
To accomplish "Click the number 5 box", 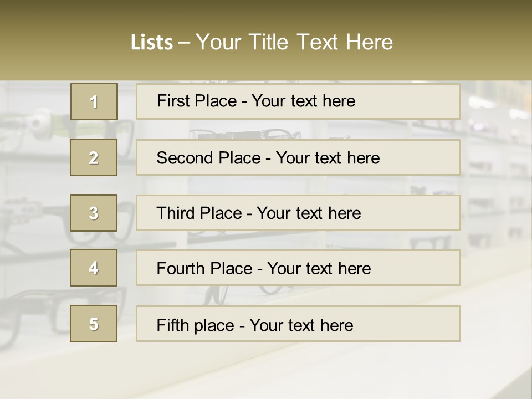I will click(94, 323).
